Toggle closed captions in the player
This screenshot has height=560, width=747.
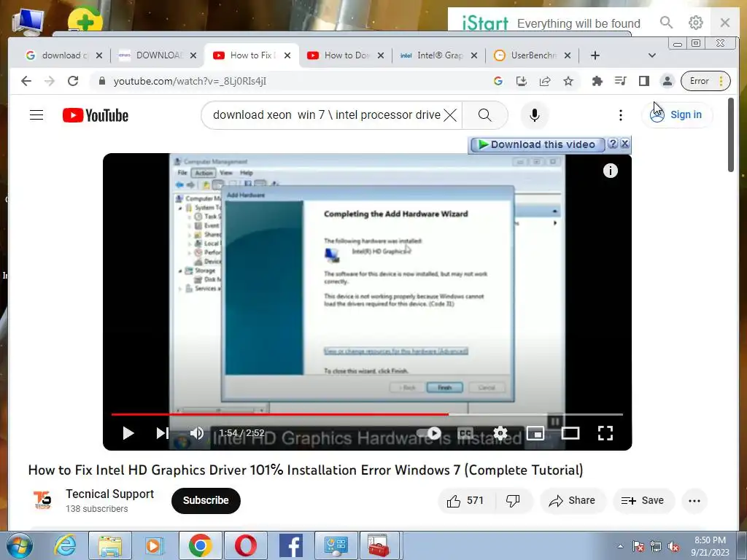coord(465,433)
